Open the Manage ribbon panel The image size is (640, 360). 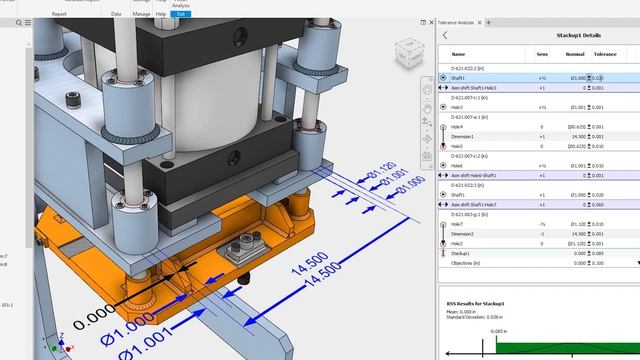pyautogui.click(x=141, y=14)
